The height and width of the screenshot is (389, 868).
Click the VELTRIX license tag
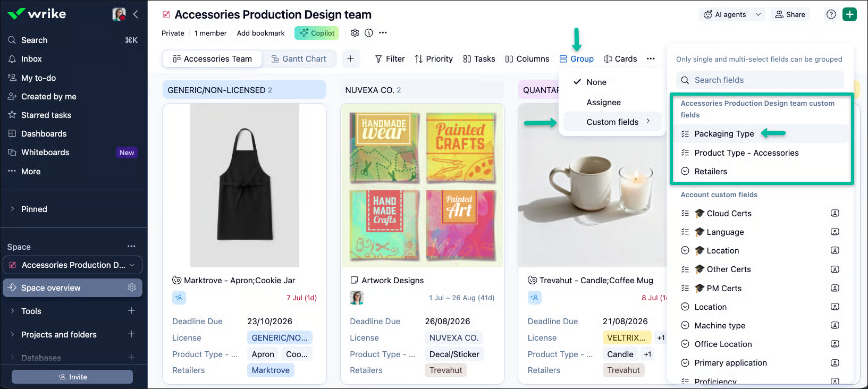[x=626, y=337]
